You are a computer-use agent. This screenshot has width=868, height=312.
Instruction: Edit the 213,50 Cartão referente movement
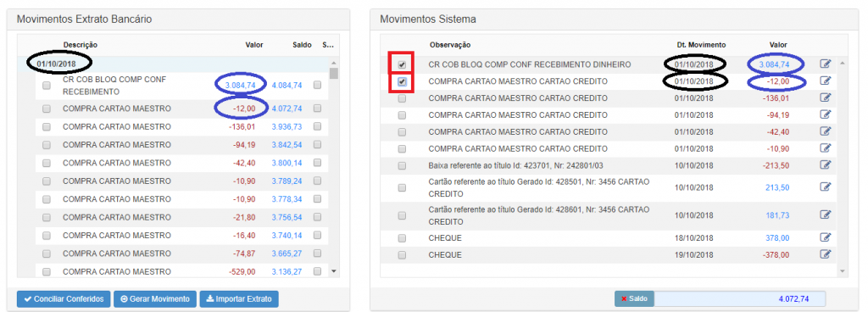(x=826, y=187)
